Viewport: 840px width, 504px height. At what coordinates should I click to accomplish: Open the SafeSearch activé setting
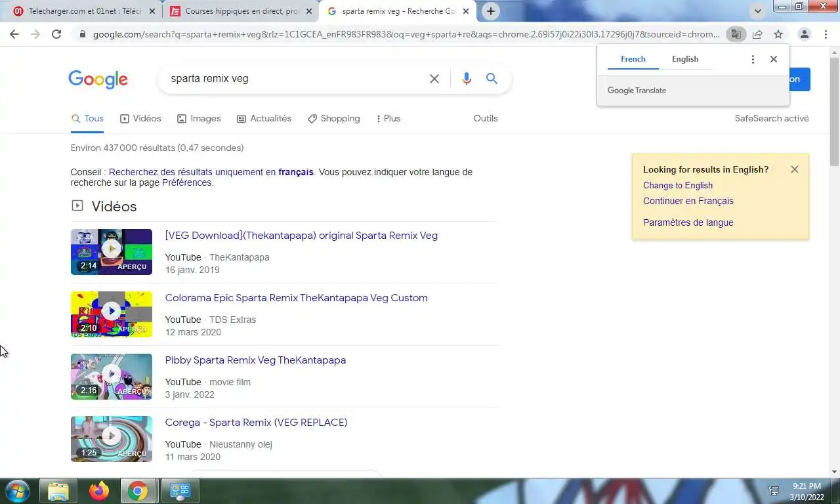point(772,119)
